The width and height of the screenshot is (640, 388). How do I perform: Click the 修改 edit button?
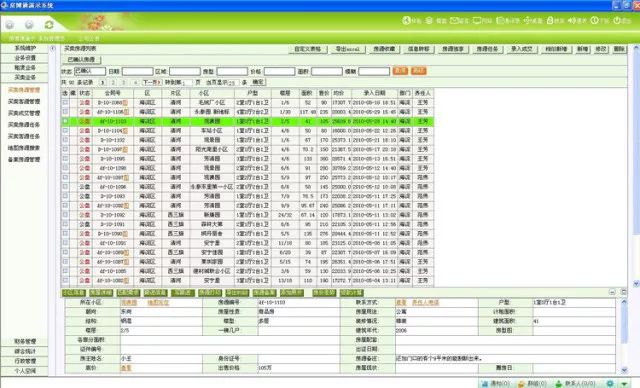click(600, 49)
